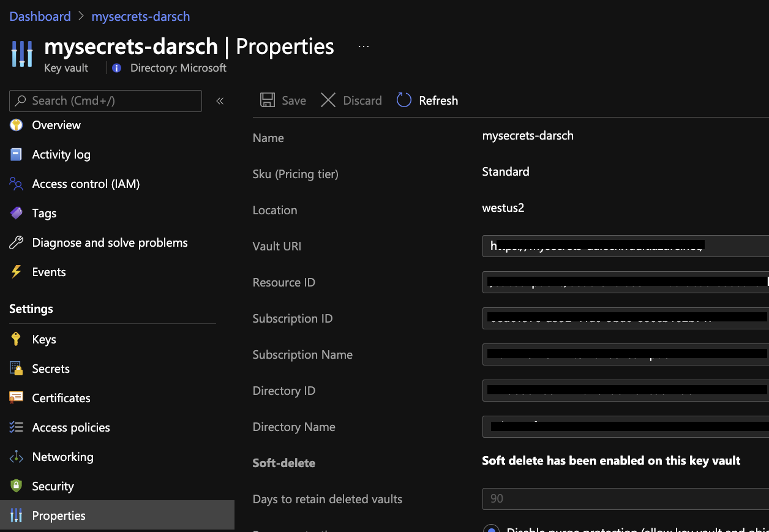Focus the Search (Cmd+/) input
Screen dimensions: 769x532
point(106,101)
